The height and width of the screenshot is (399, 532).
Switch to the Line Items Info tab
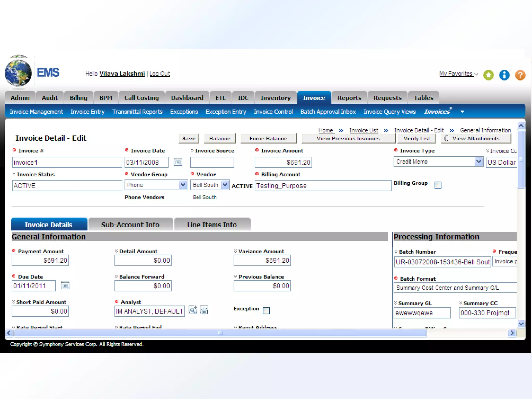(x=212, y=225)
